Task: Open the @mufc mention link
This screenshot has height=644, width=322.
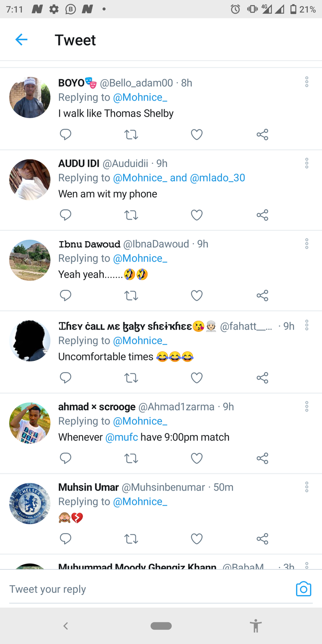Action: point(122,437)
